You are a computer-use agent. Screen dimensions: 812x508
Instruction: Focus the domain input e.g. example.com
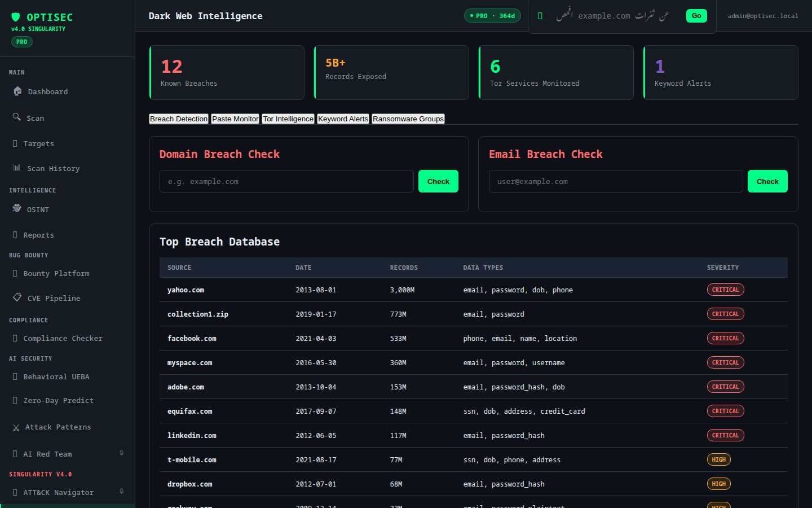click(x=286, y=181)
